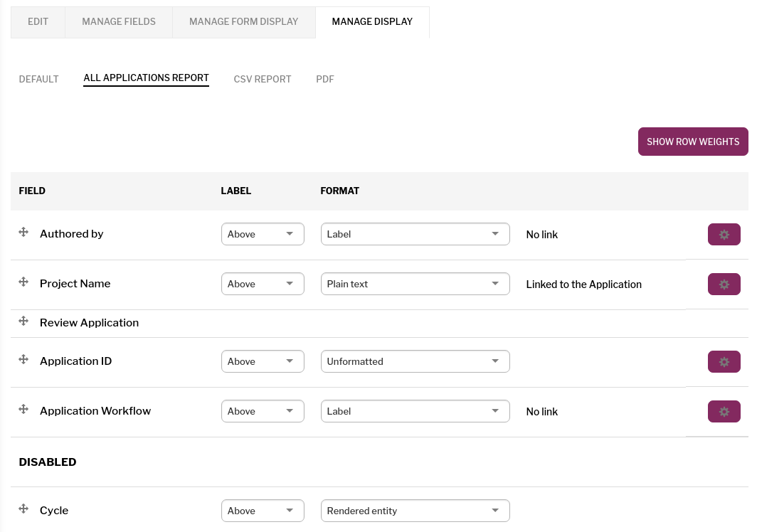Open the Default display mode
The image size is (757, 532).
coord(38,79)
